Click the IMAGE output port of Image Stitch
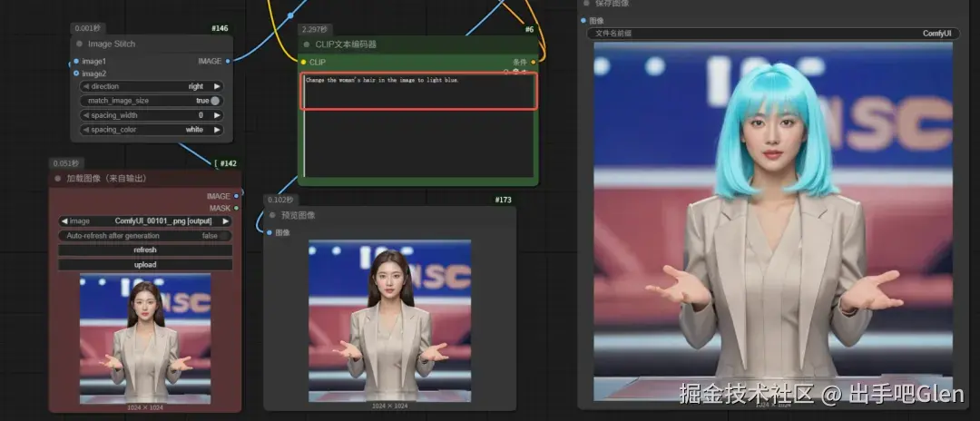The height and width of the screenshot is (421, 980). pyautogui.click(x=228, y=61)
